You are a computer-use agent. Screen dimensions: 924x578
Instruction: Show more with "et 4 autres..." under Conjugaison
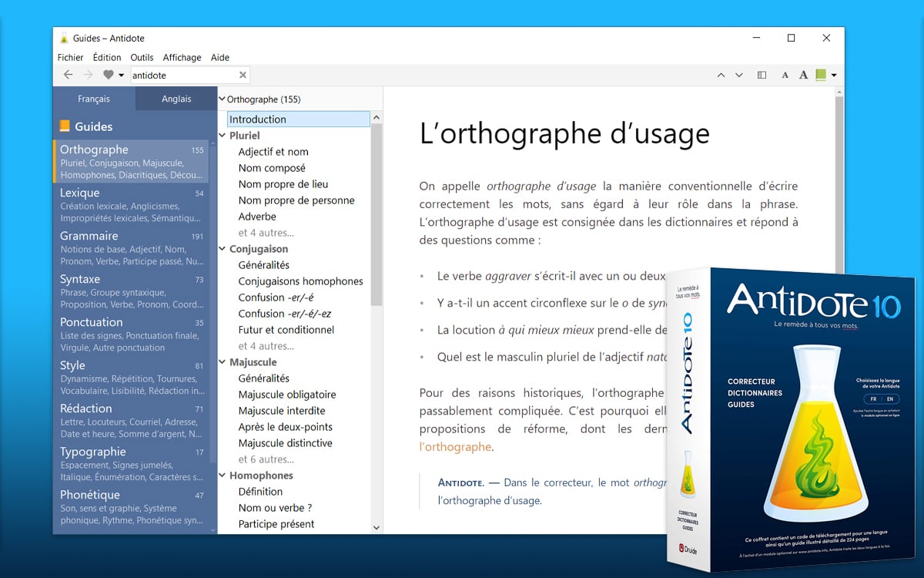[x=266, y=346]
